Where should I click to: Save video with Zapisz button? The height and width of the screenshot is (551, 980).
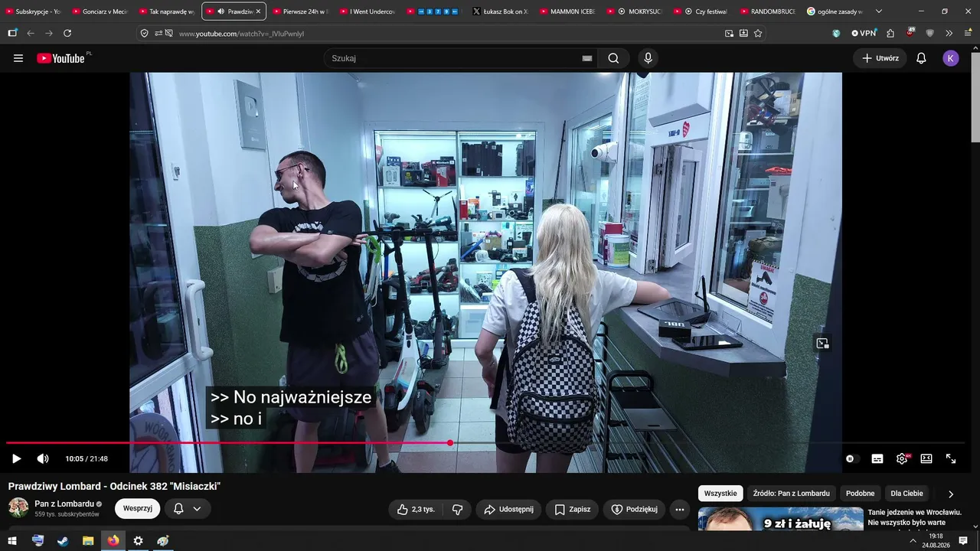pyautogui.click(x=572, y=509)
